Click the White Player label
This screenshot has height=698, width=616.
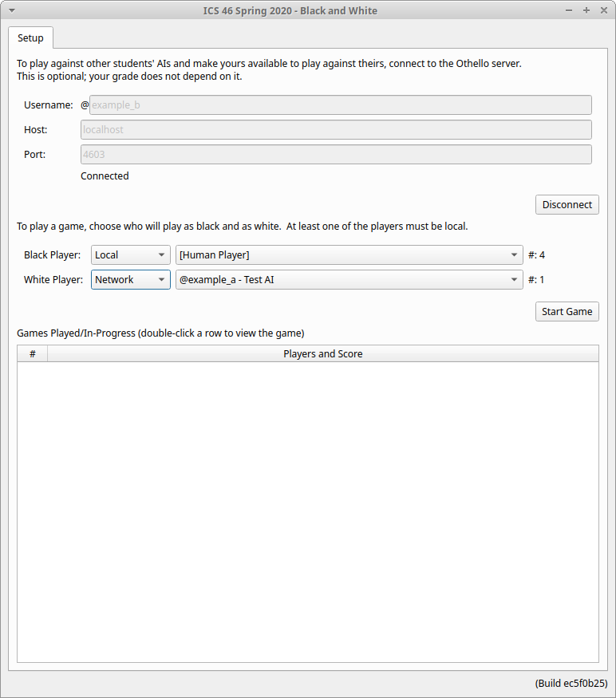(53, 279)
